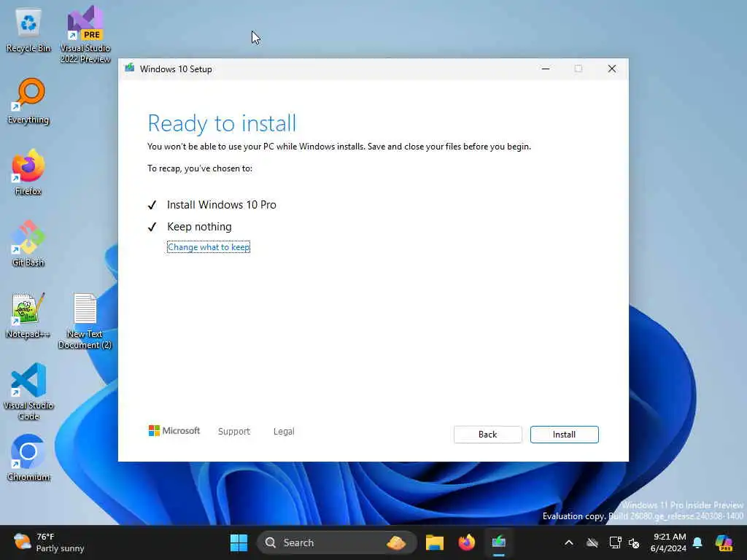747x560 pixels.
Task: Select the Visual Studio Code desktop icon
Action: click(x=28, y=392)
